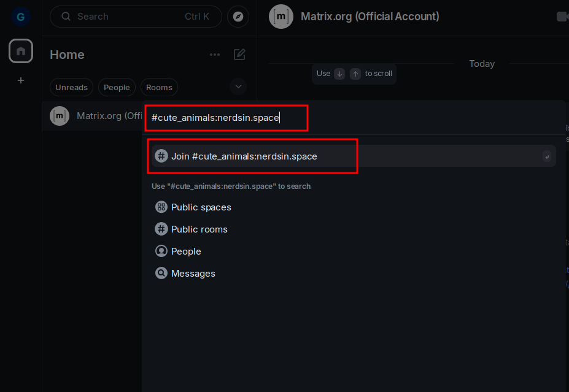The width and height of the screenshot is (569, 392).
Task: Select the Home space icon
Action: click(x=20, y=51)
